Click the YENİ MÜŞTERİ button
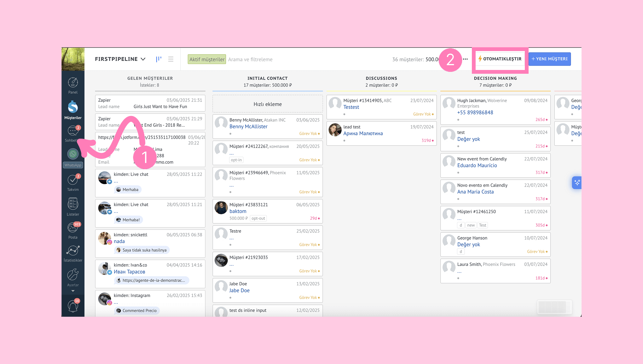Viewport: 643px width, 364px height. [549, 59]
